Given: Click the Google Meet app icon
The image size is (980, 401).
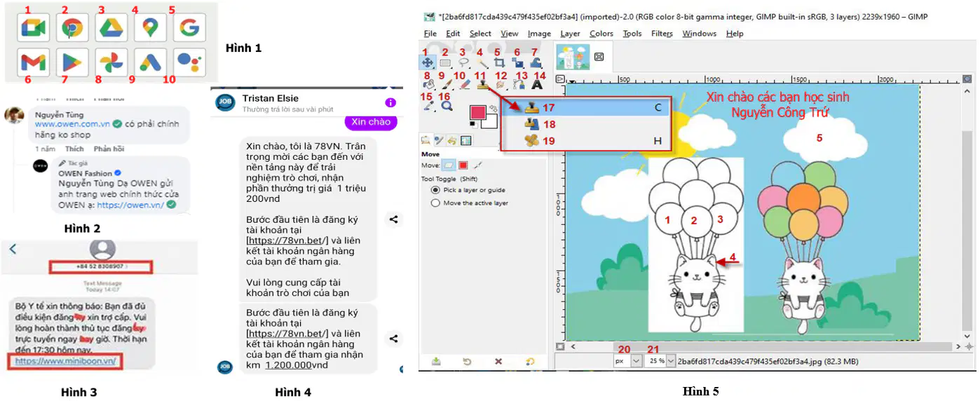Looking at the screenshot, I should click(33, 28).
